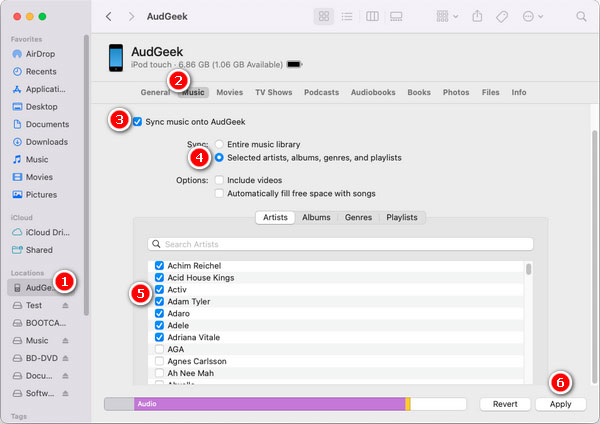Image resolution: width=600 pixels, height=424 pixels.
Task: Eject the Test volume
Action: 65,305
